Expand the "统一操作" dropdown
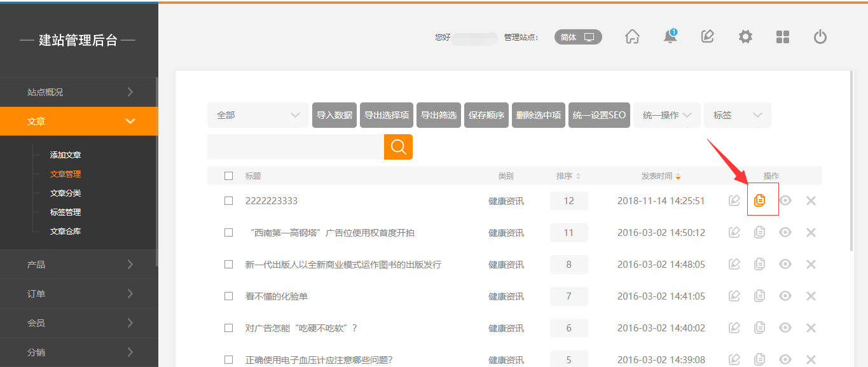Viewport: 868px width, 367px height. (666, 115)
